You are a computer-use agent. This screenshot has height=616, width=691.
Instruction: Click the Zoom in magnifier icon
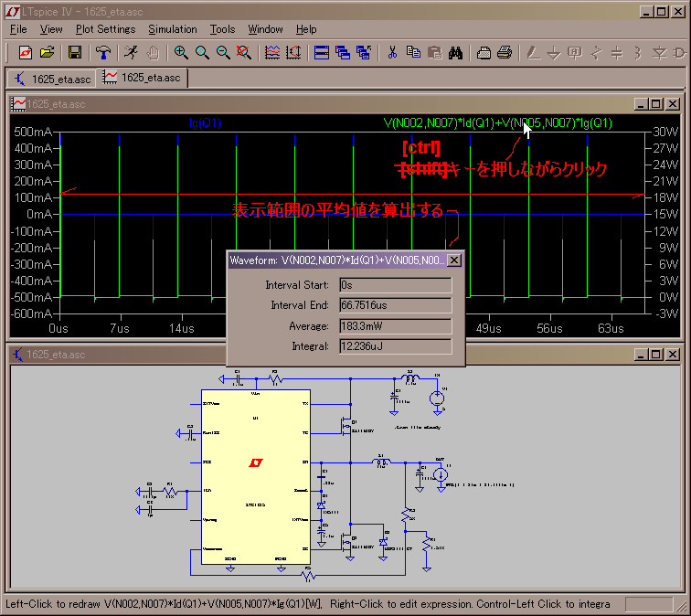click(181, 52)
